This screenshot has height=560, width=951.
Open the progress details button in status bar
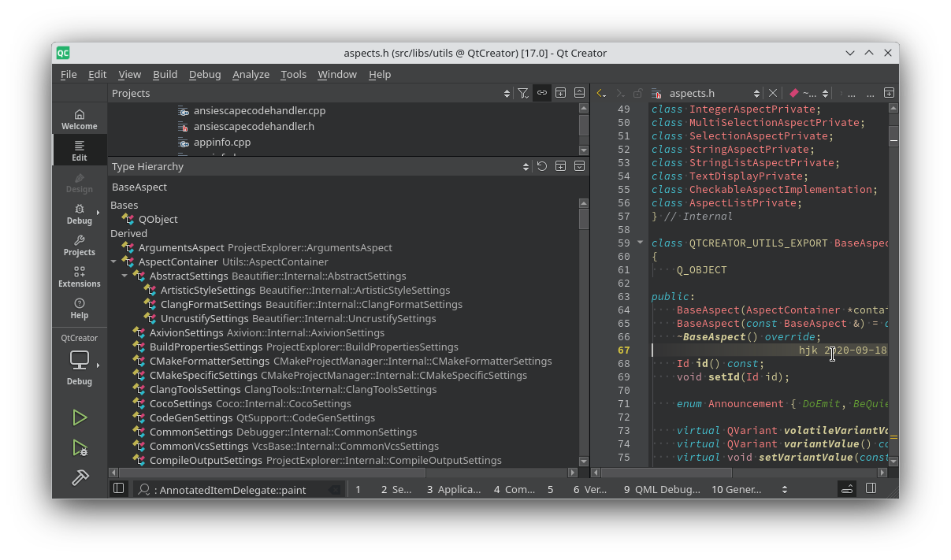[x=847, y=489]
